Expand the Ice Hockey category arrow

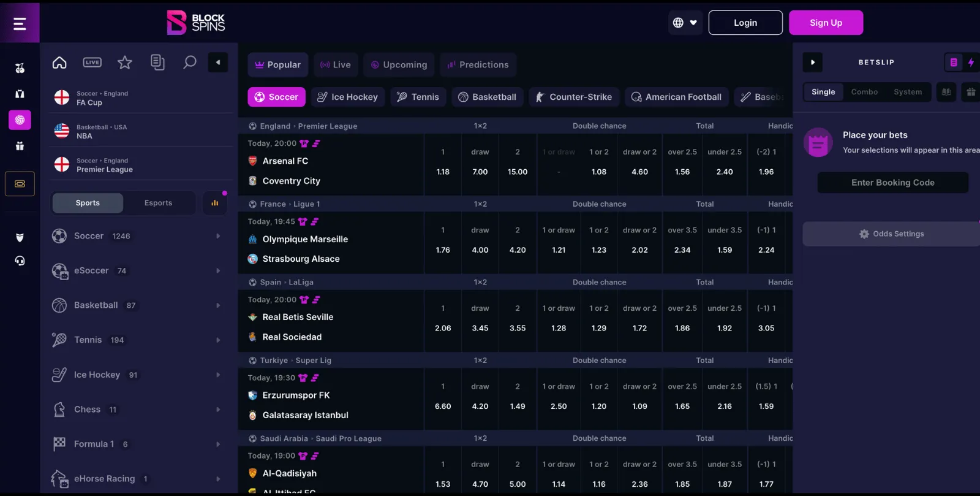tap(218, 375)
